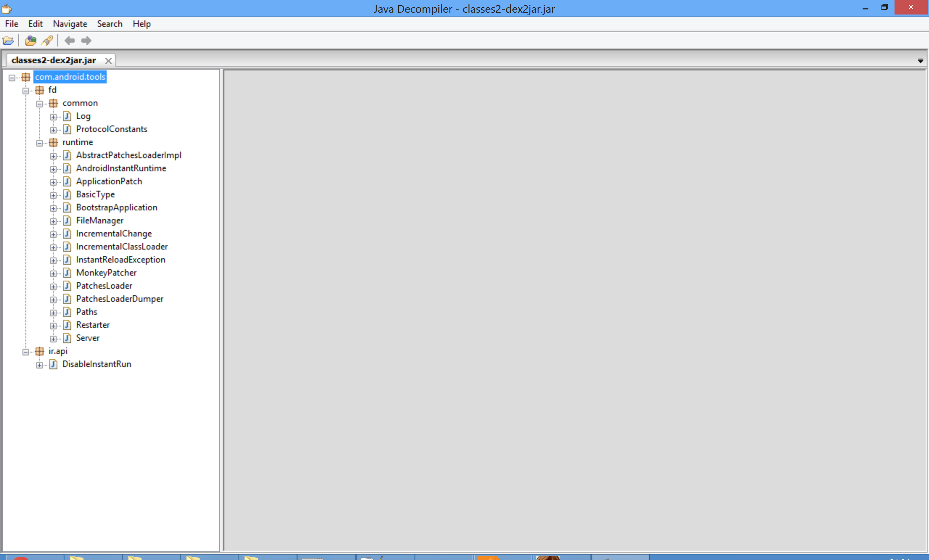Expand the DisableInstantRun class node
Screen dimensions: 929x560
[40, 365]
